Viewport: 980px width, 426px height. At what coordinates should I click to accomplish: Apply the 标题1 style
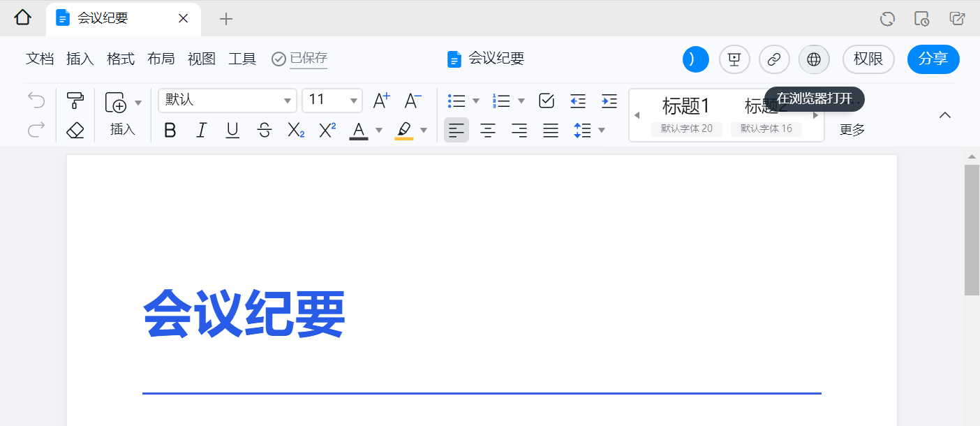click(x=686, y=115)
